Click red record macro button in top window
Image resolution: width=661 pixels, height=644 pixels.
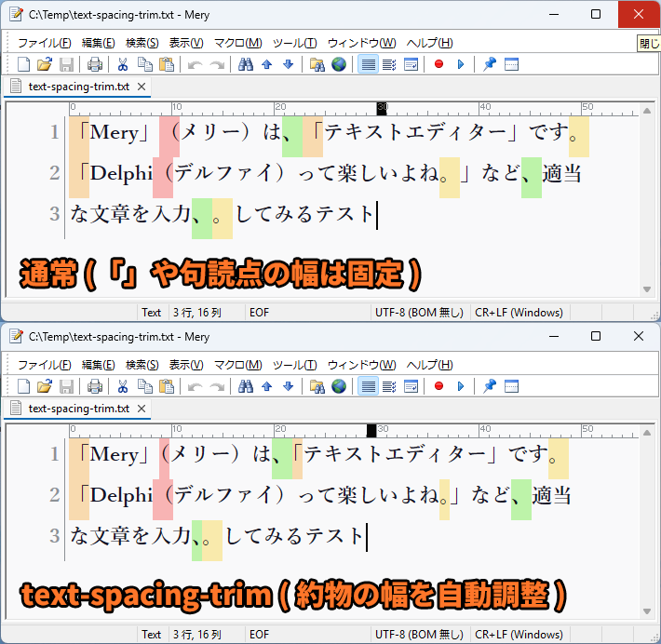point(438,64)
